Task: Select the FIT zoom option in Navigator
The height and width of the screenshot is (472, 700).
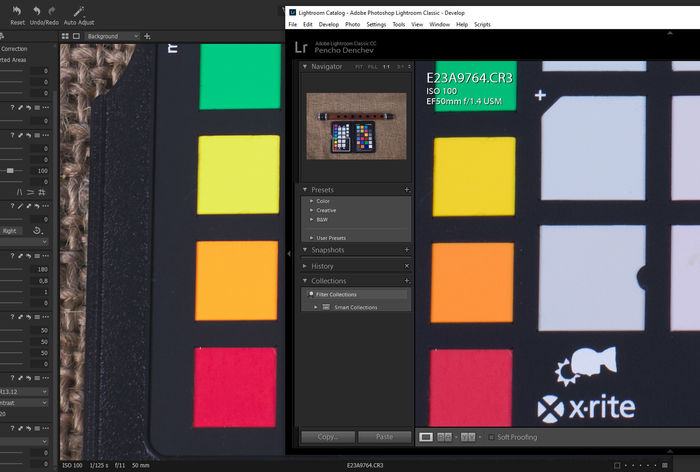Action: 360,67
